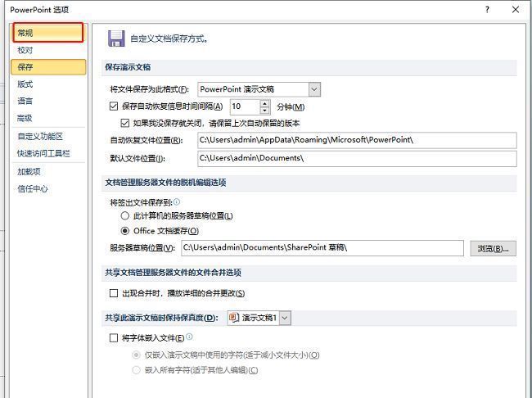
Task: Click info icon beside 将签出文件保存到
Action: click(177, 201)
